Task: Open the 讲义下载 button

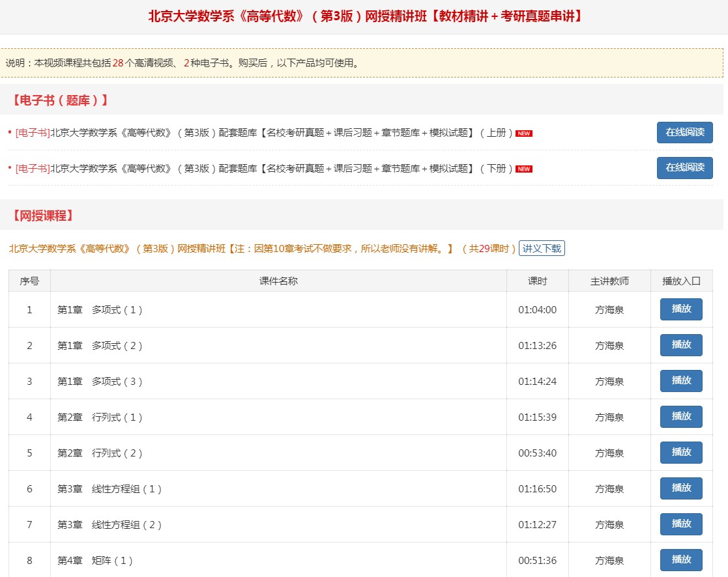Action: [542, 249]
